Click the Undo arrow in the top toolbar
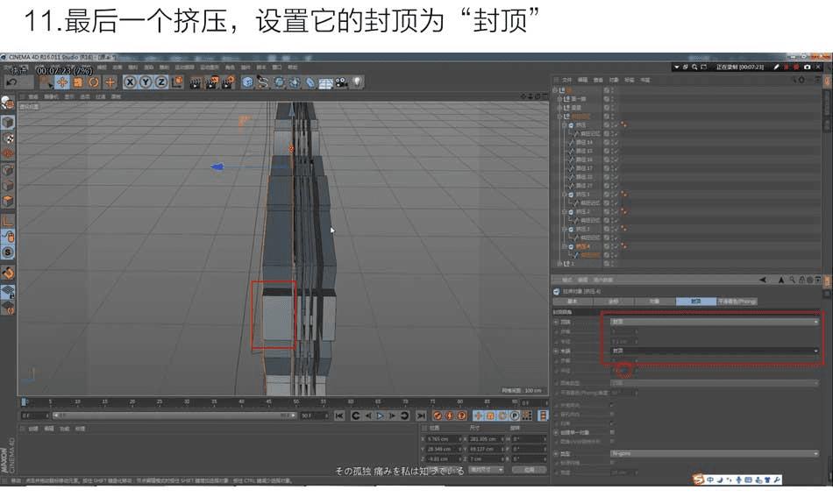The height and width of the screenshot is (504, 833). [12, 82]
